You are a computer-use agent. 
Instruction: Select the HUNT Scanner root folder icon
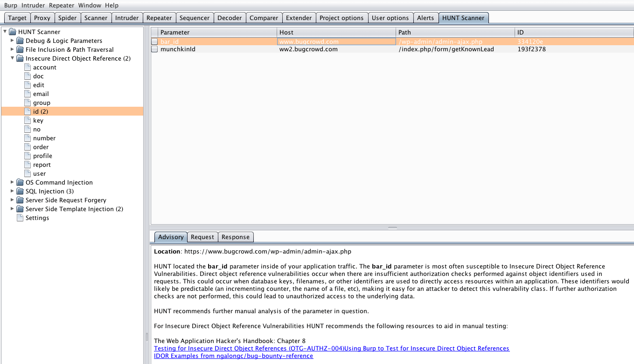tap(13, 32)
